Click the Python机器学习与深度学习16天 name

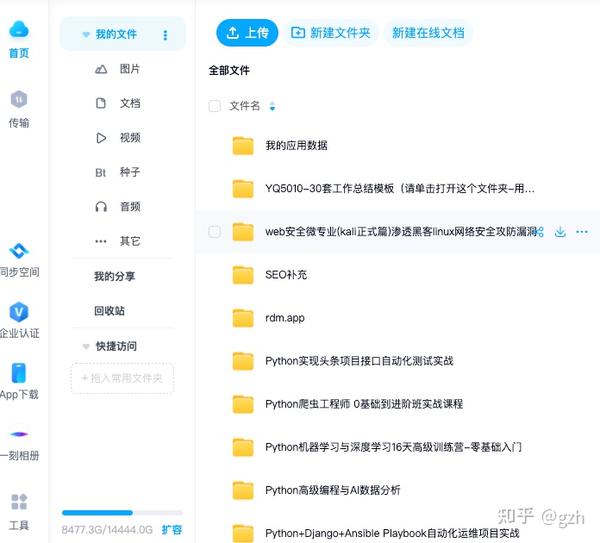click(393, 447)
